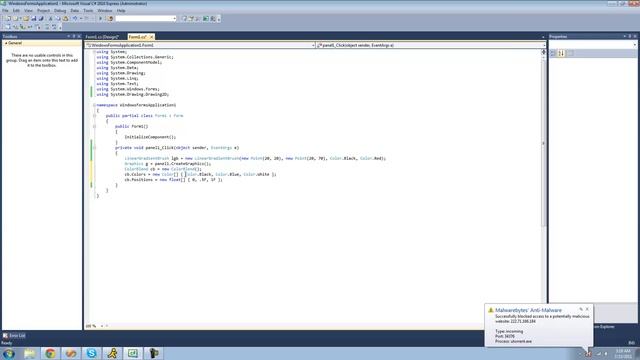The image size is (640, 360).
Task: Click the Start Debugging play icon
Action: pos(100,18)
